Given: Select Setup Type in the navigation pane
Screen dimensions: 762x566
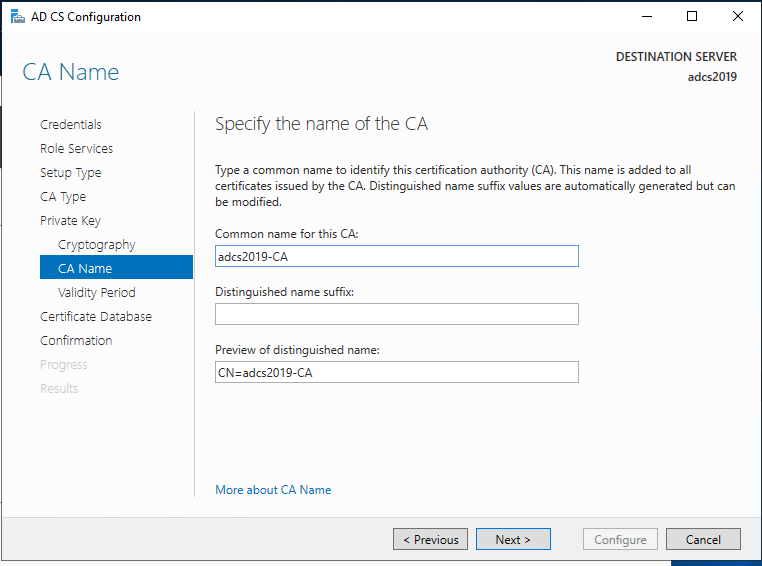Looking at the screenshot, I should pyautogui.click(x=70, y=173).
